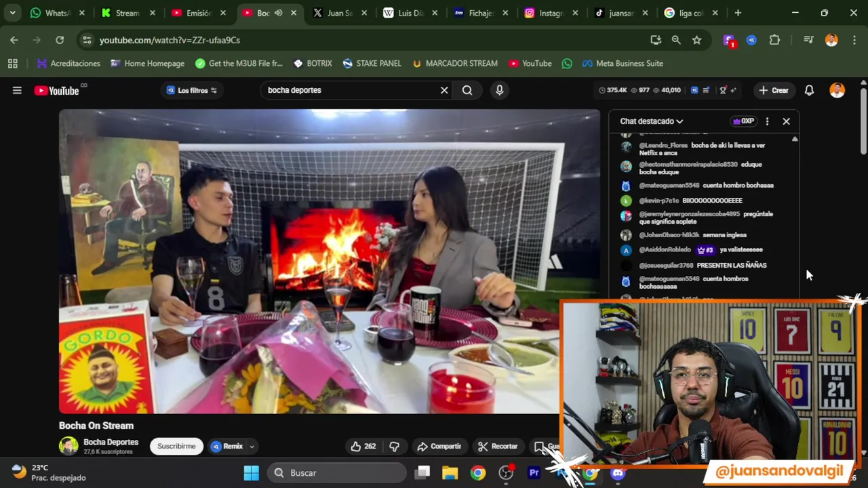868x488 pixels.
Task: Dislike the video with thumbs down
Action: pos(394,446)
